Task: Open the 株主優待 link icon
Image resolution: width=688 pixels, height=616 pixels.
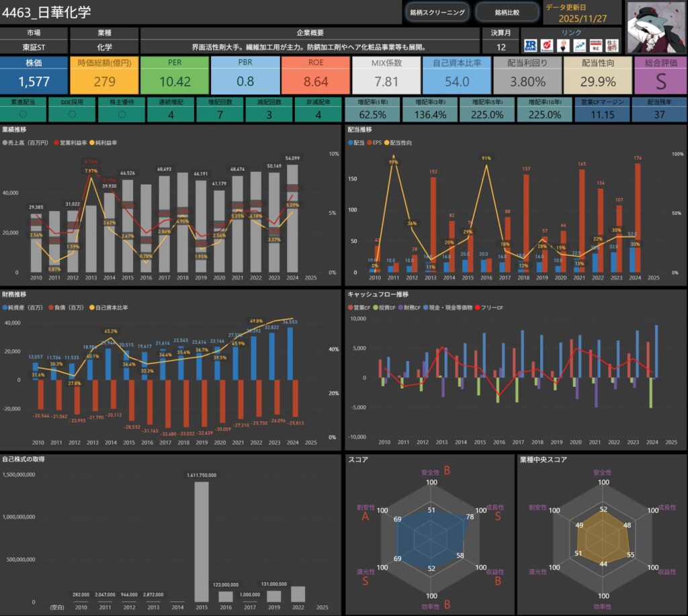Action: [611, 46]
